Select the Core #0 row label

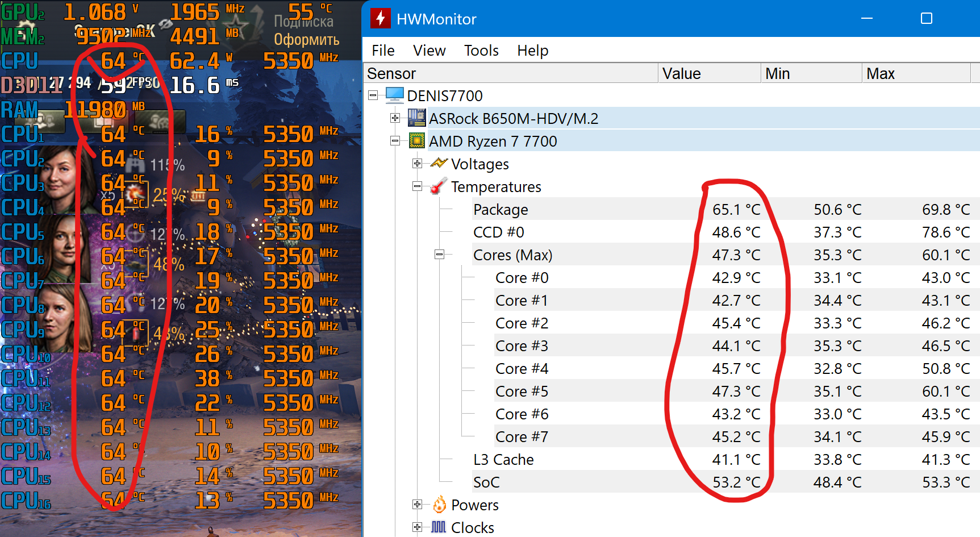[522, 277]
